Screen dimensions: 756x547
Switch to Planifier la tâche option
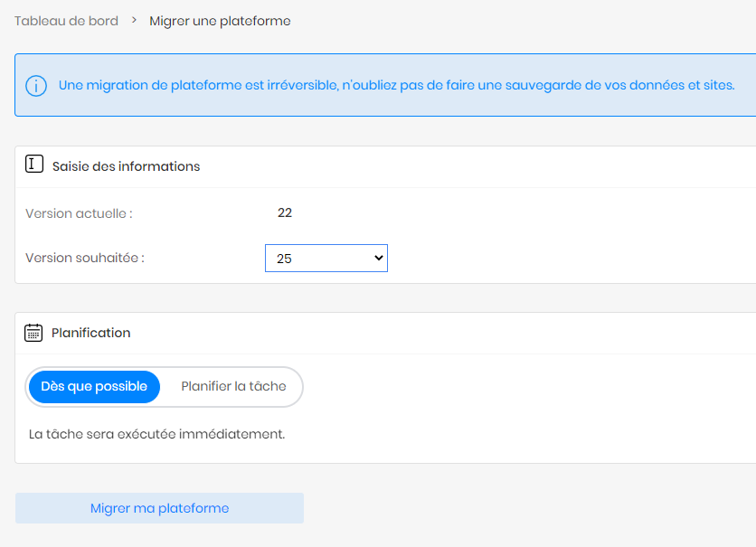[233, 386]
